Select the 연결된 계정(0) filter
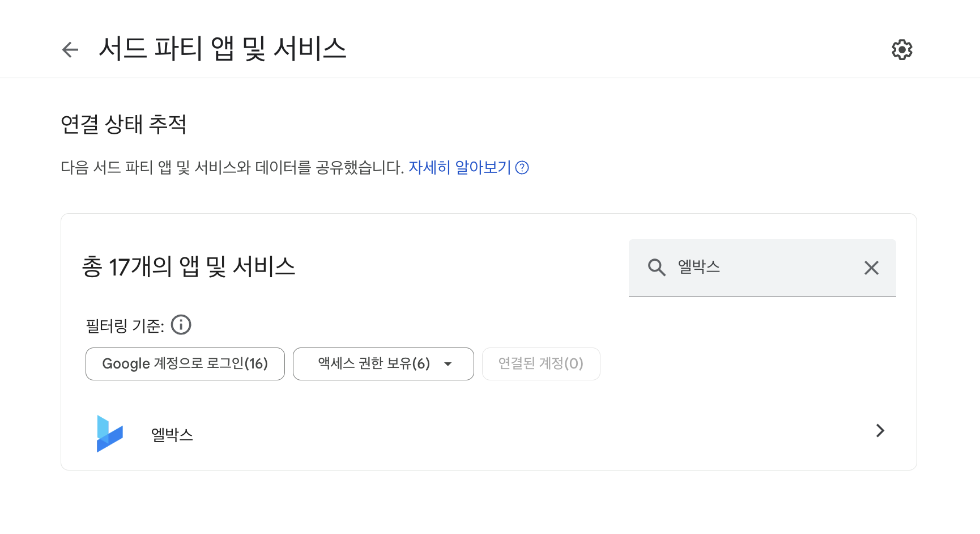This screenshot has height=534, width=980. click(x=540, y=363)
